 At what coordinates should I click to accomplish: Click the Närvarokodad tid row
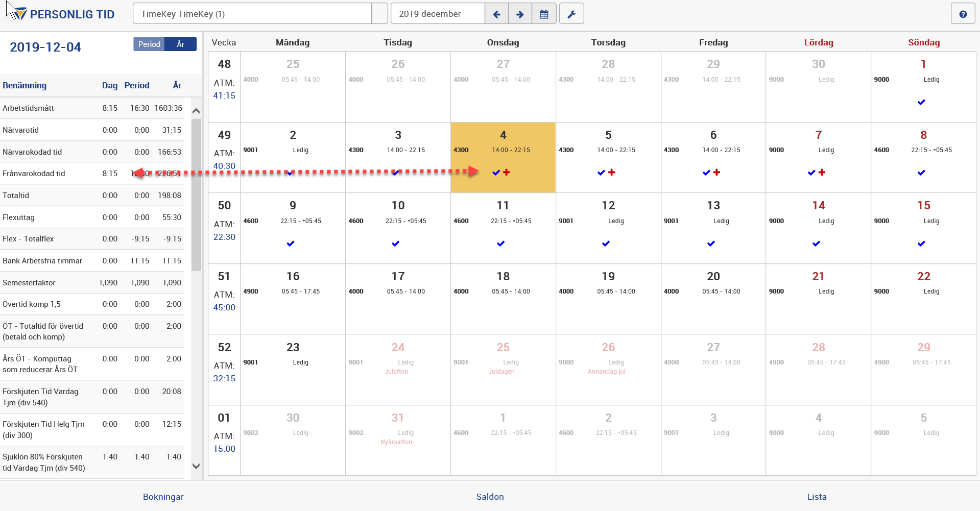92,152
